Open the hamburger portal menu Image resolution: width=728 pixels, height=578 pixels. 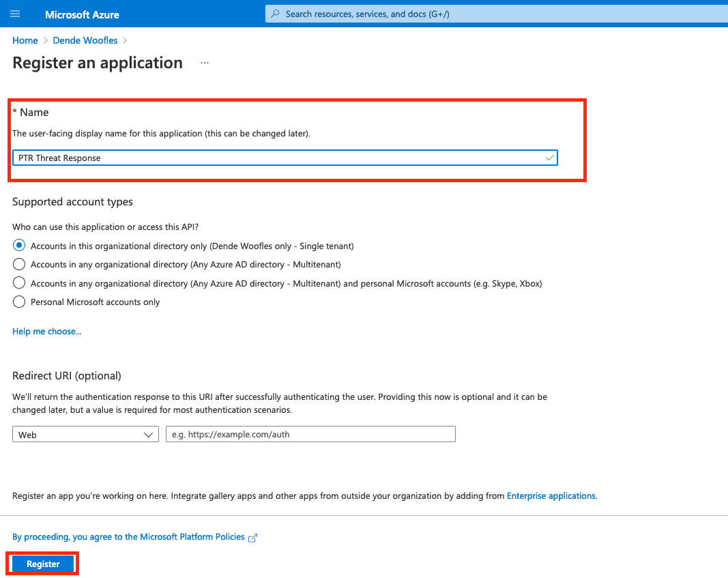pyautogui.click(x=16, y=14)
